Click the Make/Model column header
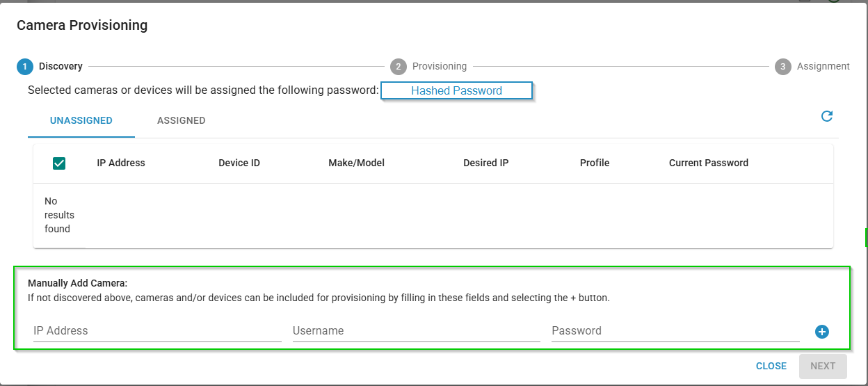868x386 pixels. (356, 163)
